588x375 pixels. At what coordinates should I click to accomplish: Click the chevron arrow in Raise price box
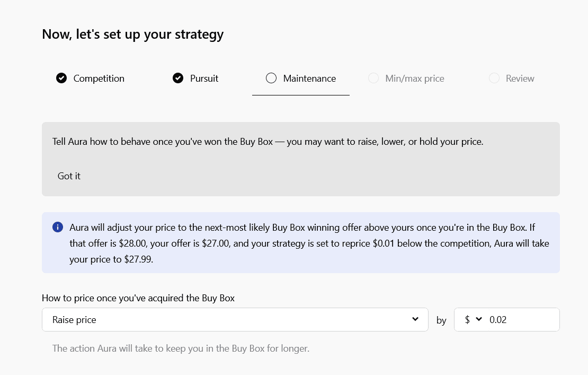pos(415,319)
